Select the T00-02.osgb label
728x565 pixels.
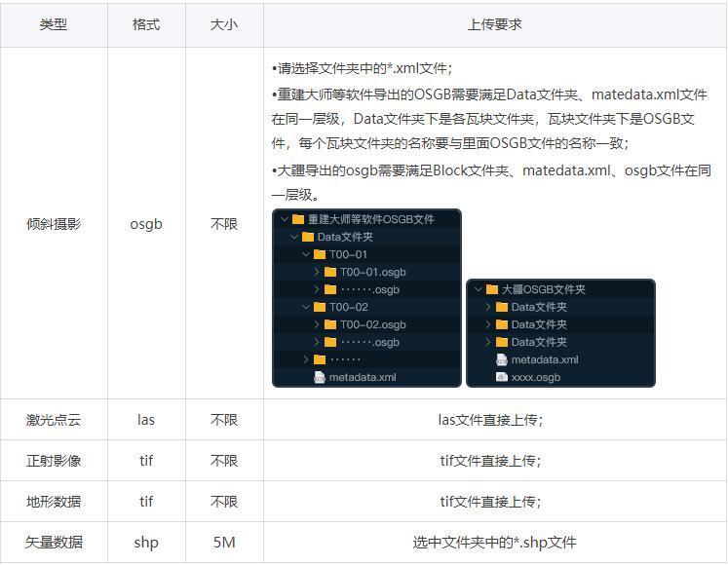point(373,324)
